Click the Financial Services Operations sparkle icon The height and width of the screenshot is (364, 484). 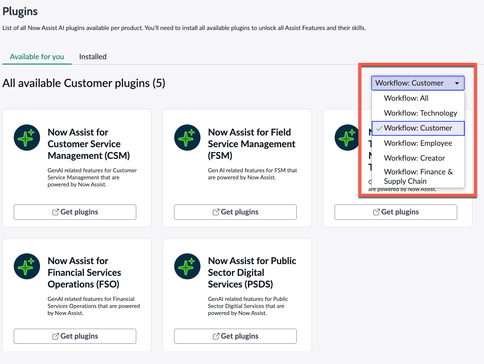point(27,266)
